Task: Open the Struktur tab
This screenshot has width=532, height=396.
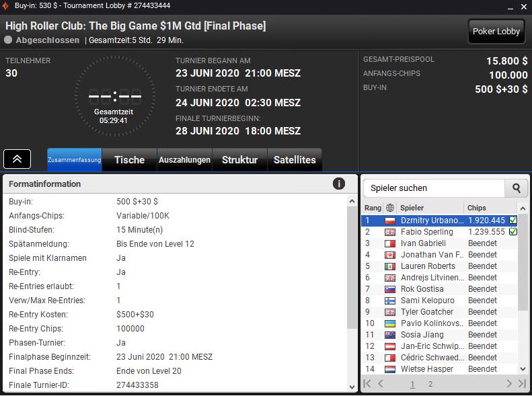Action: pyautogui.click(x=239, y=160)
